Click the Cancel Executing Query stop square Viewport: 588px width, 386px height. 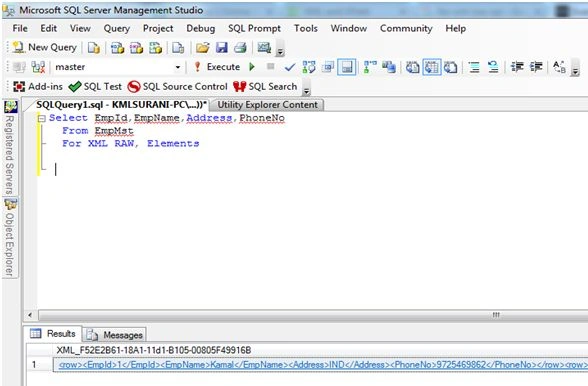pyautogui.click(x=270, y=67)
